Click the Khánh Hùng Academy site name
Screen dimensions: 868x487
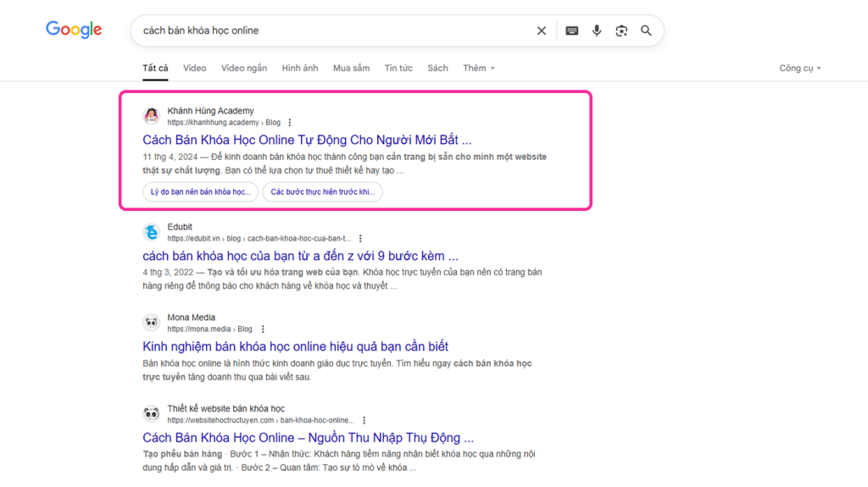point(210,111)
